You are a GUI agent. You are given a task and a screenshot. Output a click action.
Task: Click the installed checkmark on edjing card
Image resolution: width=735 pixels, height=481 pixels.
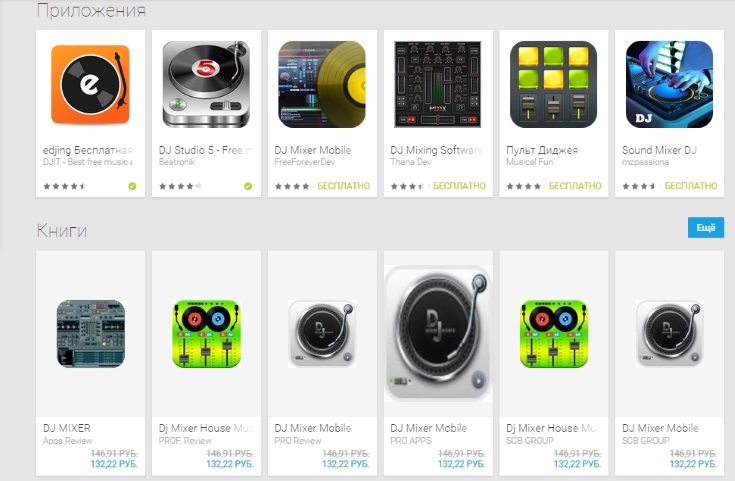pyautogui.click(x=133, y=186)
